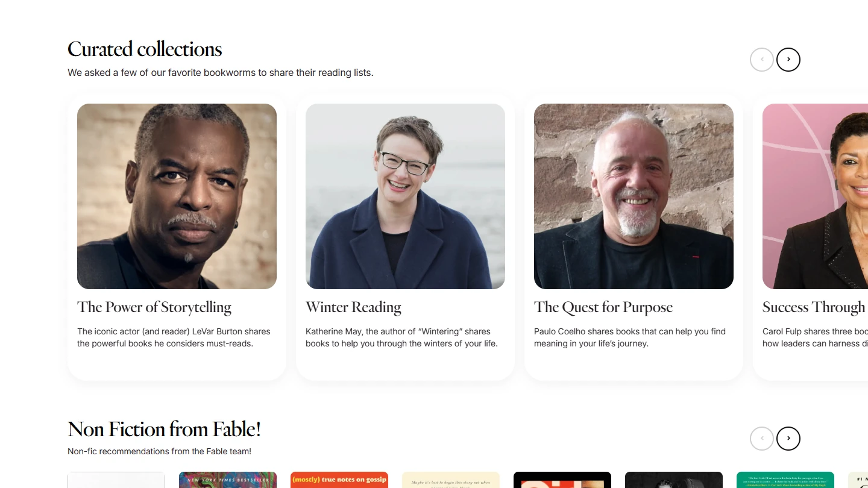Click Katherine May Wintering description text
Viewport: 868px width, 488px height.
(x=401, y=337)
